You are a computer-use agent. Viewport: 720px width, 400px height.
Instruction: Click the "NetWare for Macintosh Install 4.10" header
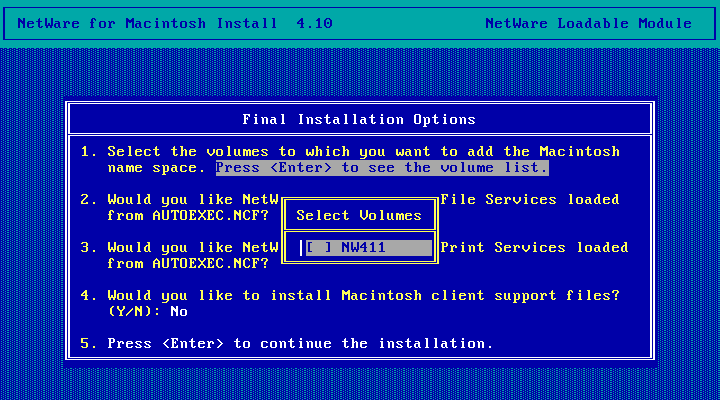click(x=175, y=23)
